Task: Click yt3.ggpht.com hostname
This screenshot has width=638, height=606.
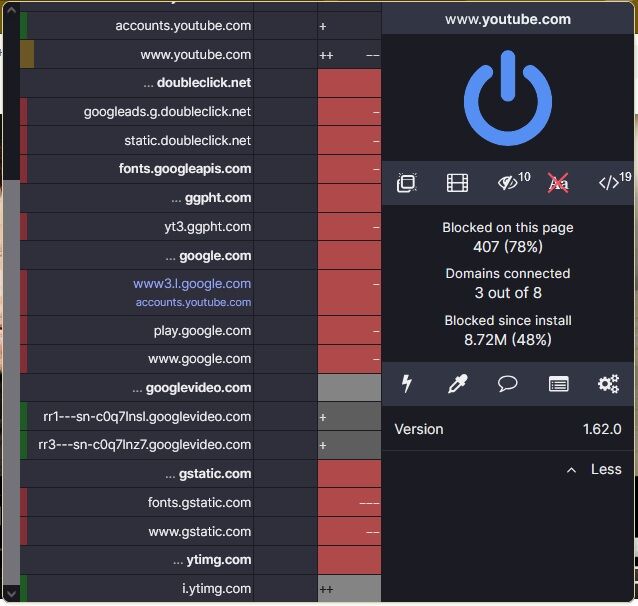Action: tap(208, 226)
